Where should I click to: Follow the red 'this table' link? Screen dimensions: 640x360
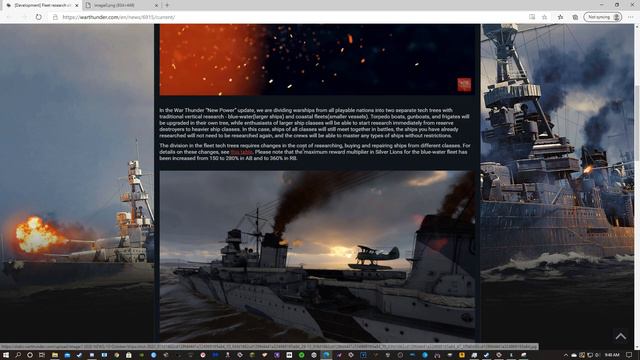pyautogui.click(x=241, y=152)
